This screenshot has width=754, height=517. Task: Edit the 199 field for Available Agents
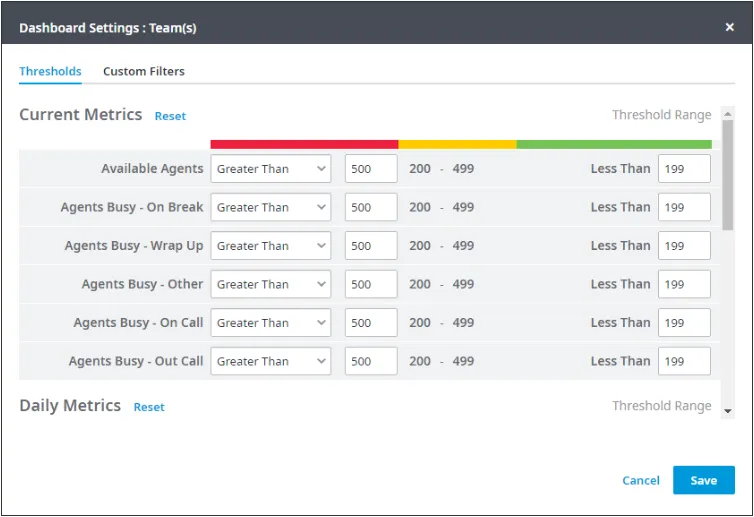(x=684, y=169)
